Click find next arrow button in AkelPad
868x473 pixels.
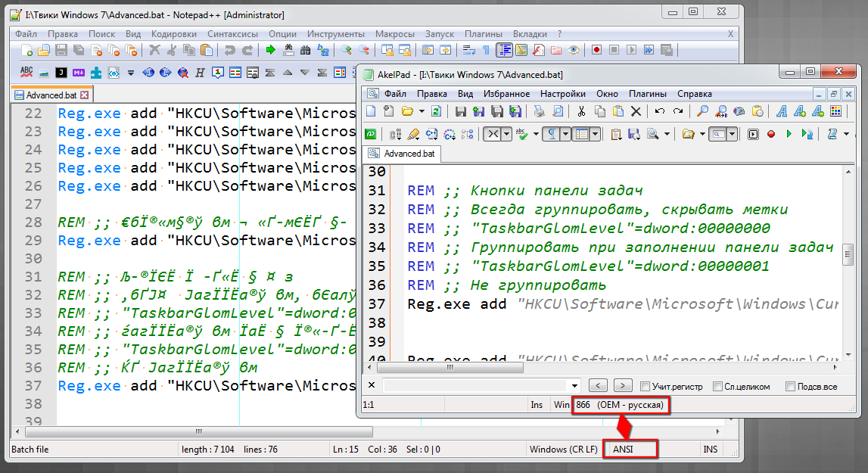[x=623, y=385]
